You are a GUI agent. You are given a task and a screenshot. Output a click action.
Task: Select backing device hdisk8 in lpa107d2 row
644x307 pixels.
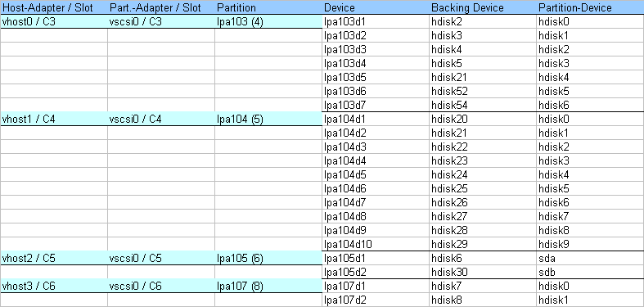coord(483,300)
